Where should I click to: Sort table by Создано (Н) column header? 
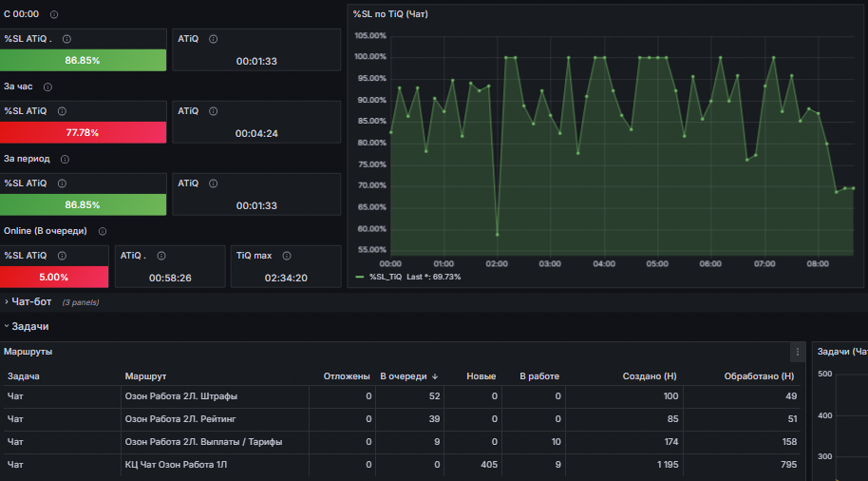(650, 376)
